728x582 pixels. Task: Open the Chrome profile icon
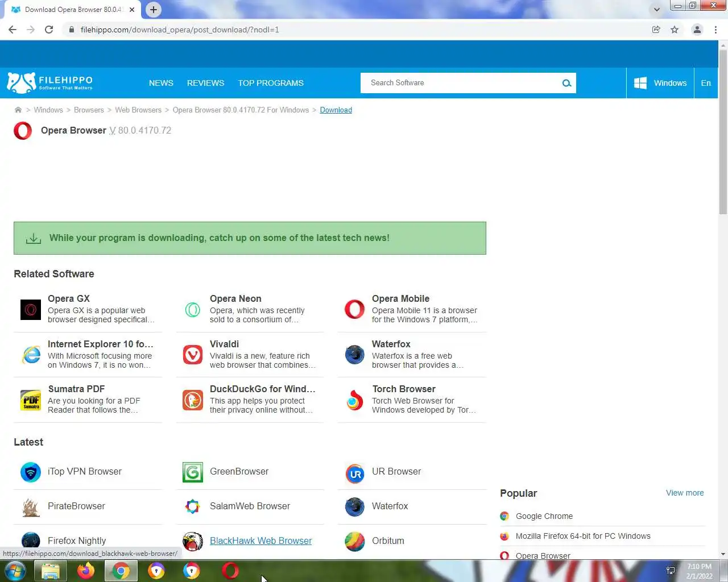click(x=697, y=30)
